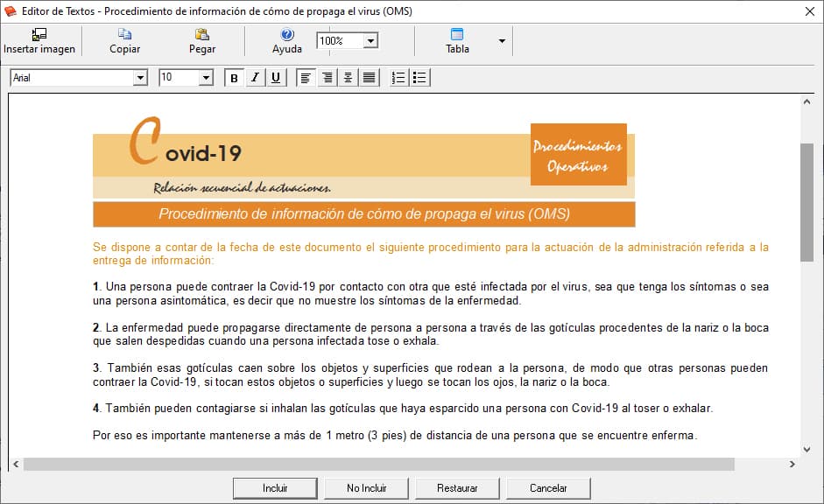Click the horizontal scrollbar thumb

pyautogui.click(x=379, y=464)
